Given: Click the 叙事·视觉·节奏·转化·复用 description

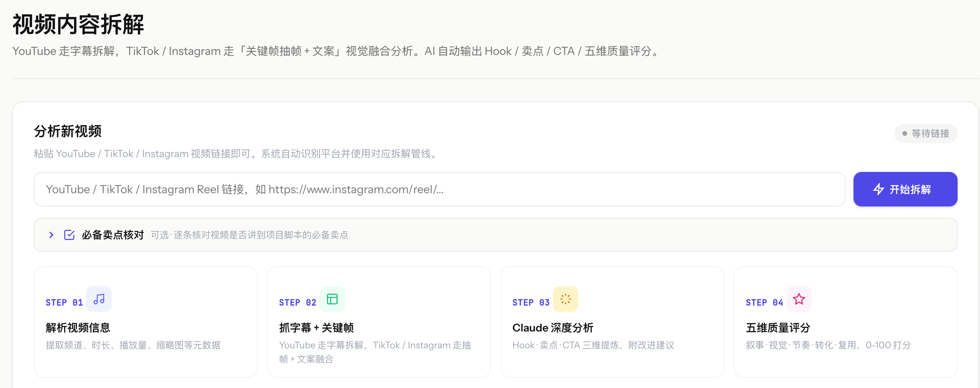Looking at the screenshot, I should pyautogui.click(x=828, y=345).
